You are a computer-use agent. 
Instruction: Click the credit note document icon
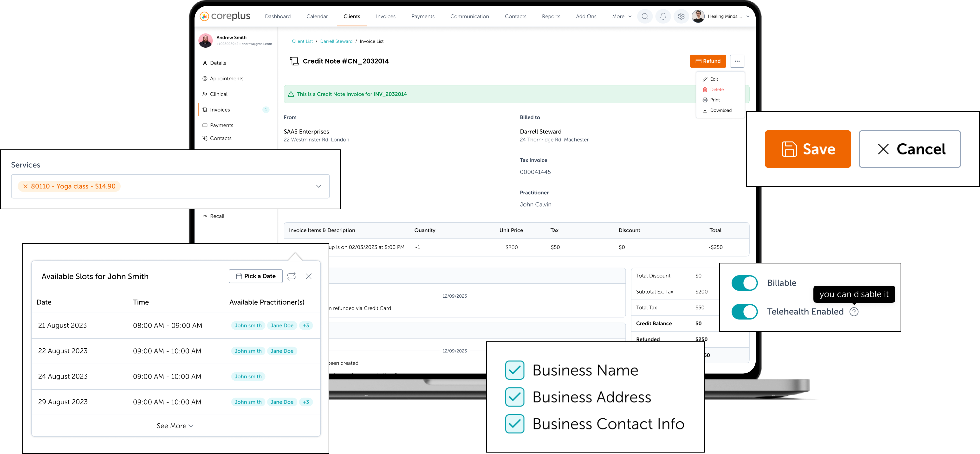pos(294,61)
